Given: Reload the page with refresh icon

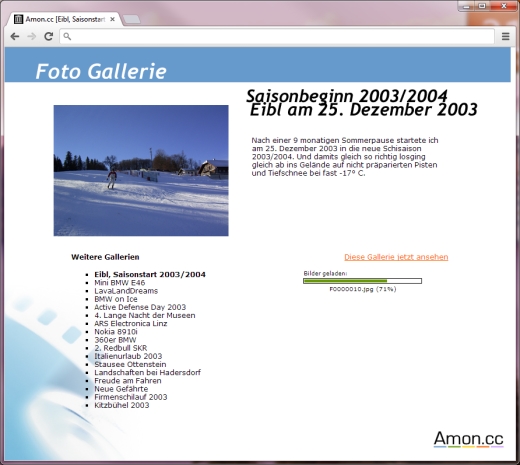Looking at the screenshot, I should pyautogui.click(x=49, y=36).
